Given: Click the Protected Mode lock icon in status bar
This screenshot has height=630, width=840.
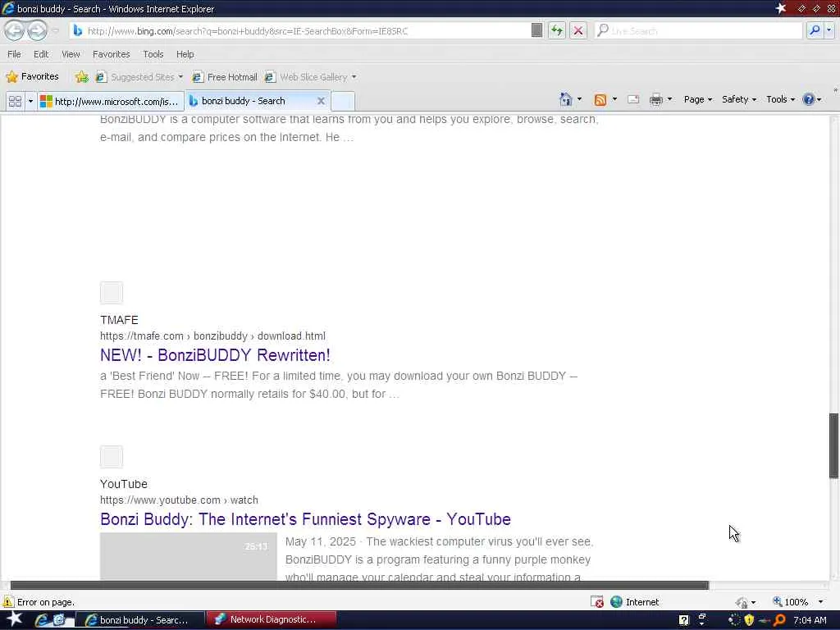Looking at the screenshot, I should [742, 602].
